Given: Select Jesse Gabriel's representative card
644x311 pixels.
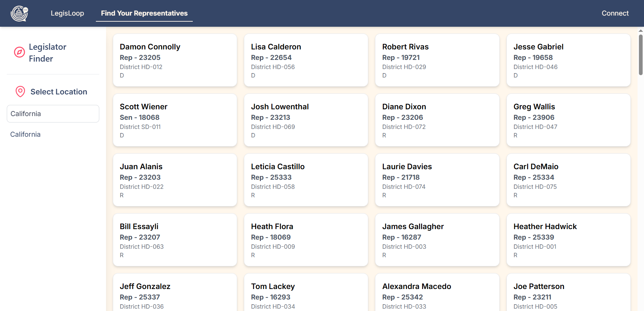Looking at the screenshot, I should [x=568, y=60].
